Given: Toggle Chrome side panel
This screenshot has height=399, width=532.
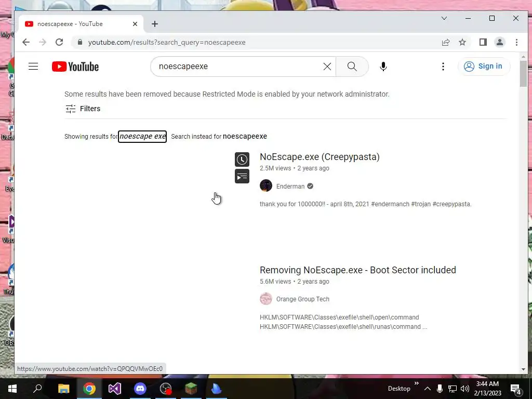Looking at the screenshot, I should point(483,42).
